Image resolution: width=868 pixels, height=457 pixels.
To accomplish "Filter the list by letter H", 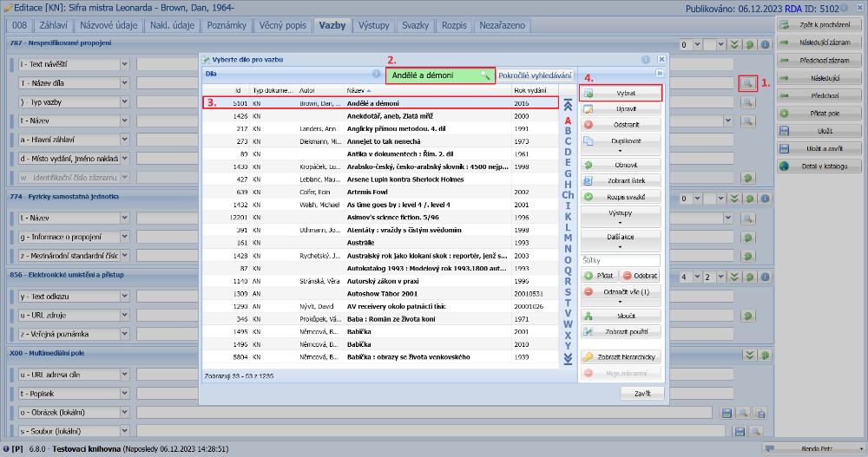I will click(x=568, y=183).
